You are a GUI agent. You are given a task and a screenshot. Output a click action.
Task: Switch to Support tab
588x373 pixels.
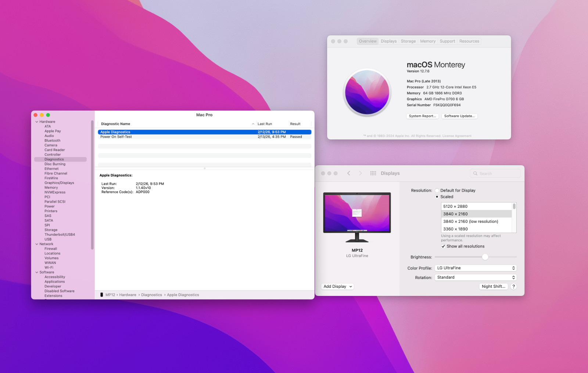447,41
